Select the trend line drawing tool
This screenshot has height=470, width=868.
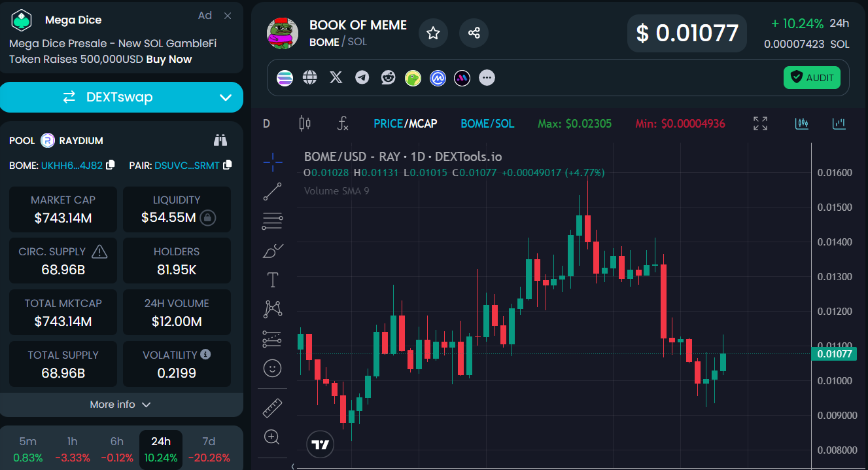273,192
